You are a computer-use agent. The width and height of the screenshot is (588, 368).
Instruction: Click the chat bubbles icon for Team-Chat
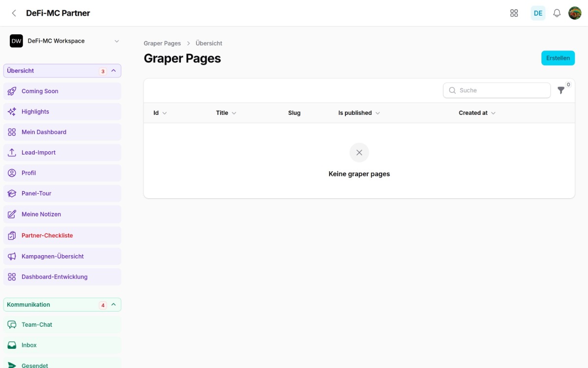(12, 325)
